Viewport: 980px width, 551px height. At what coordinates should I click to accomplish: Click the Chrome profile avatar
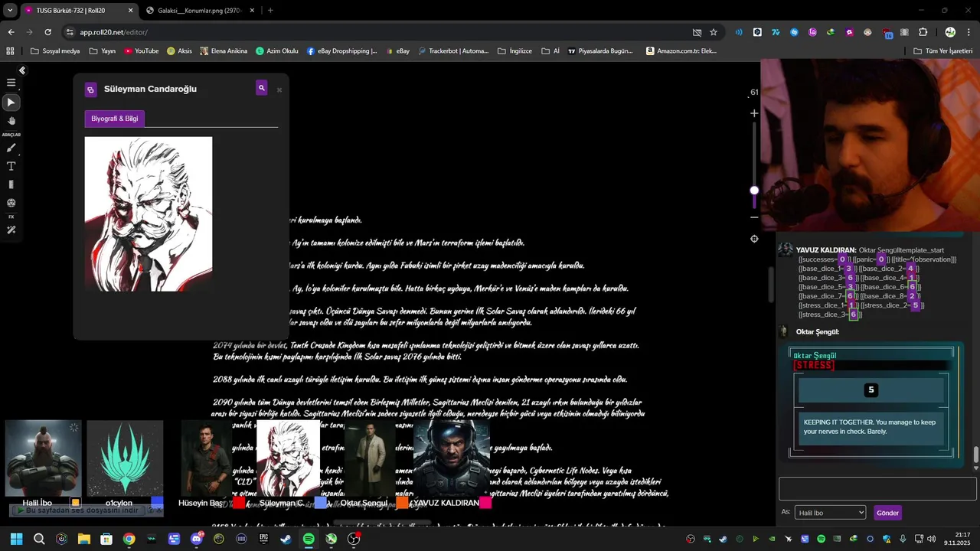coord(950,32)
